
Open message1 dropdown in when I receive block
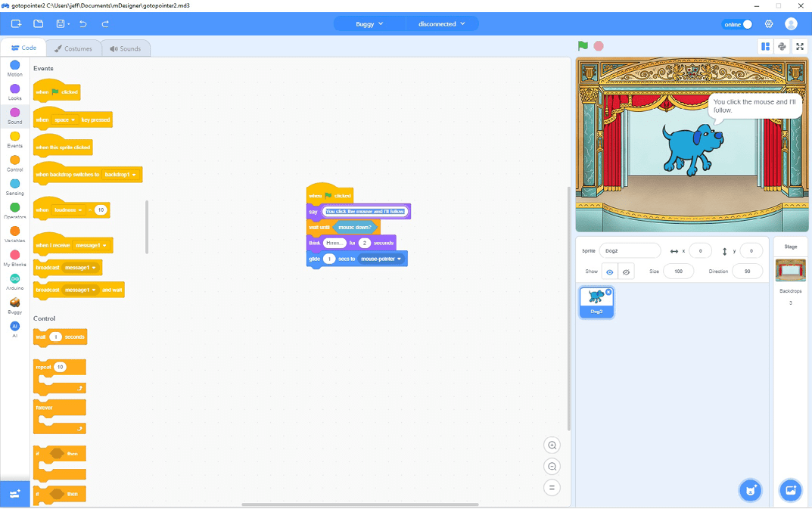click(91, 246)
